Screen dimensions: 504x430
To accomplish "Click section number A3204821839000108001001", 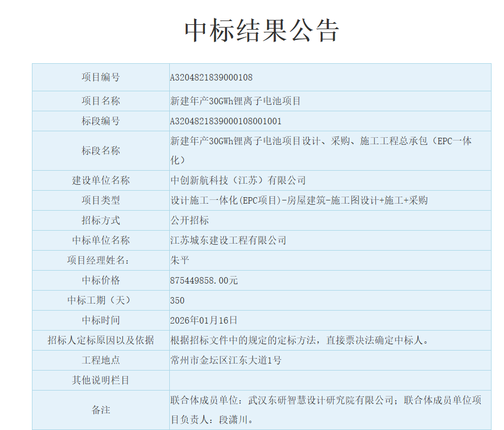I will (x=226, y=121).
